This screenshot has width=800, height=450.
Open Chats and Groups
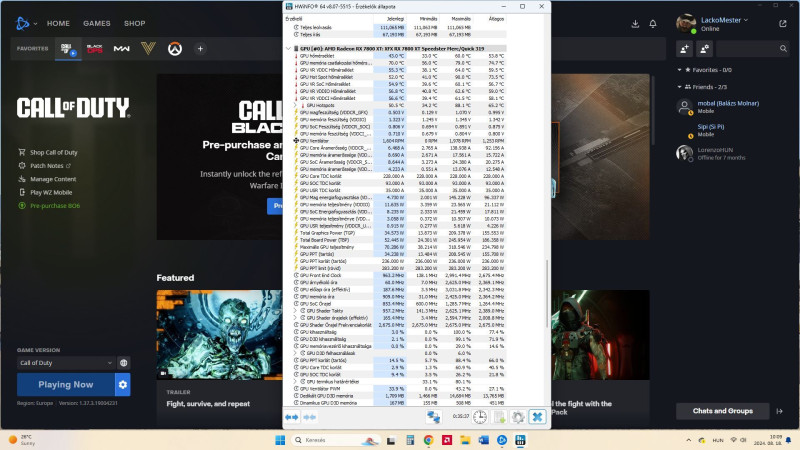[x=722, y=411]
